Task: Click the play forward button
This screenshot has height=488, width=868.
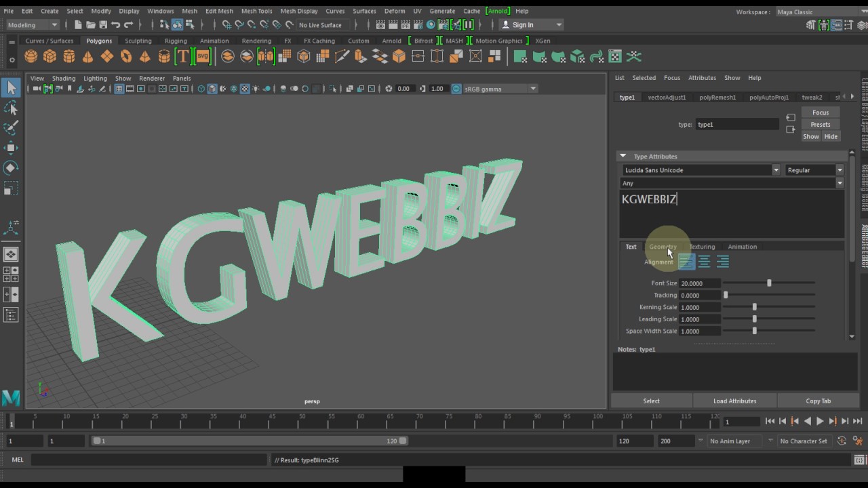Action: pyautogui.click(x=820, y=422)
